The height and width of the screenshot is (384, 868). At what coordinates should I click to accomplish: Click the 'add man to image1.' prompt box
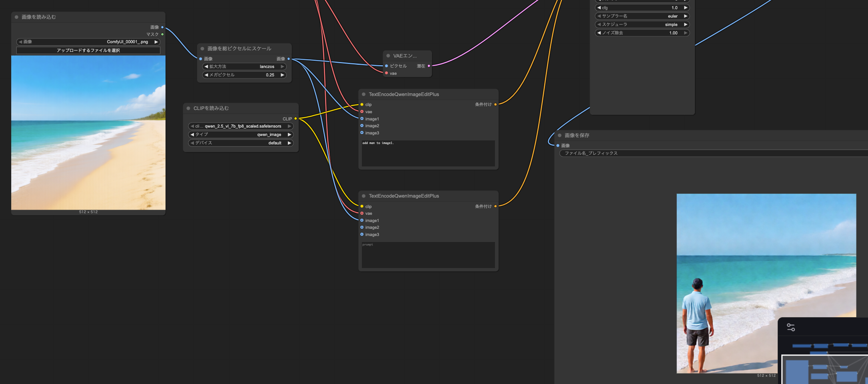pyautogui.click(x=428, y=153)
